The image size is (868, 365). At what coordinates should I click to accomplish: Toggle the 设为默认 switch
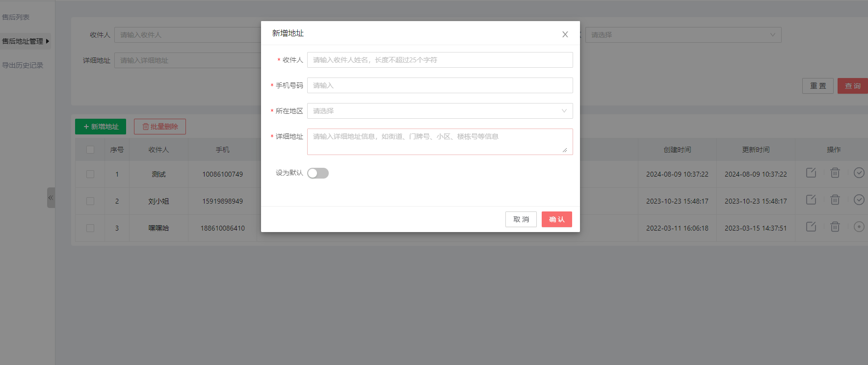(317, 173)
